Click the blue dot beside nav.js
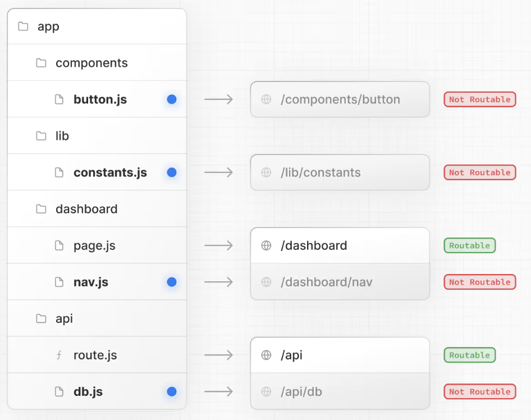 [x=172, y=282]
